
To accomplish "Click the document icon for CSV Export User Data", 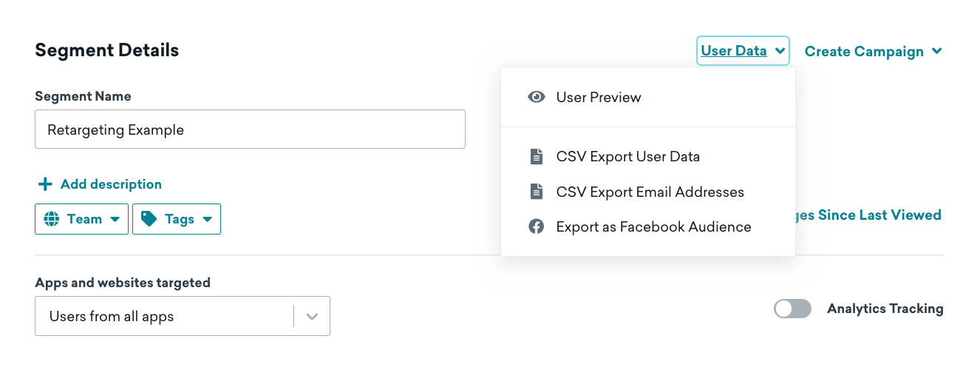I will (537, 157).
